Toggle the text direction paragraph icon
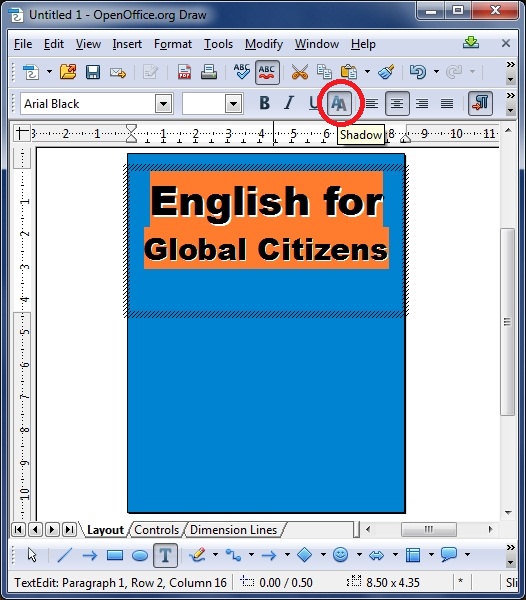 [480, 103]
